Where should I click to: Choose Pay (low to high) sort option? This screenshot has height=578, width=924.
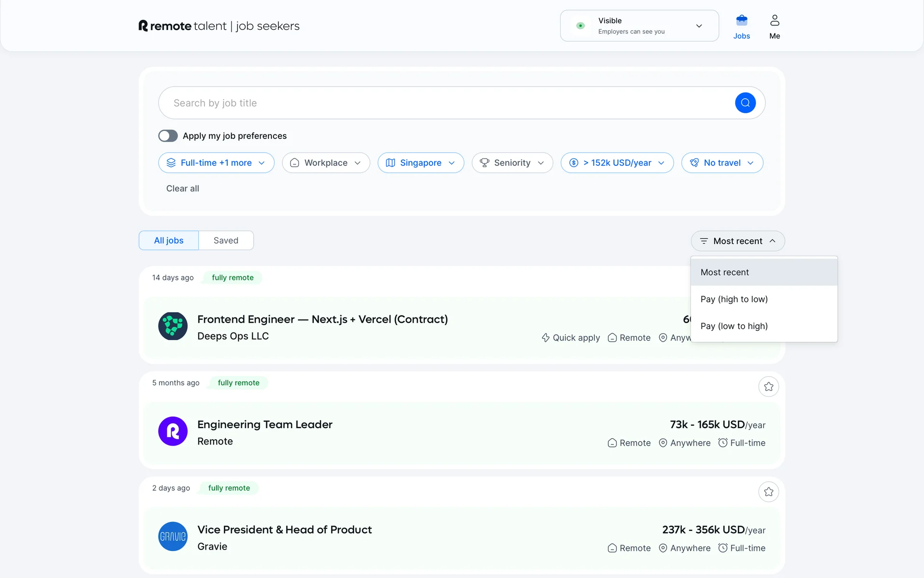click(734, 326)
